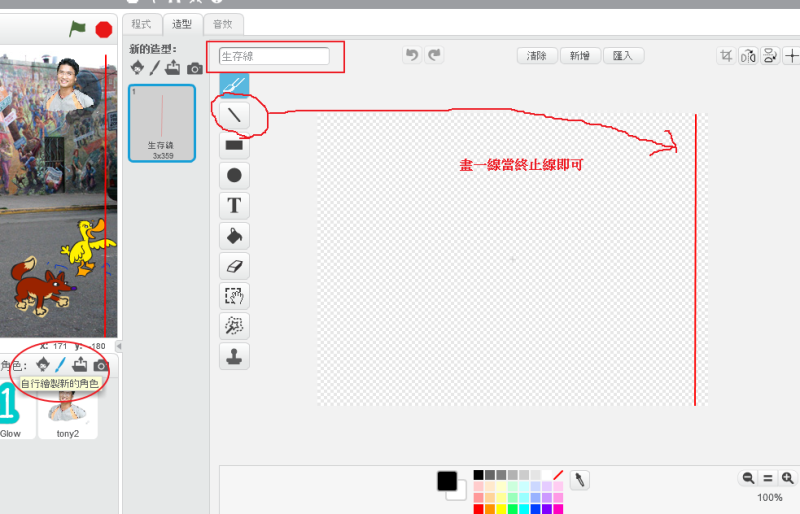Click the undo arrow icon
Viewport: 800px width, 514px height.
pos(411,56)
